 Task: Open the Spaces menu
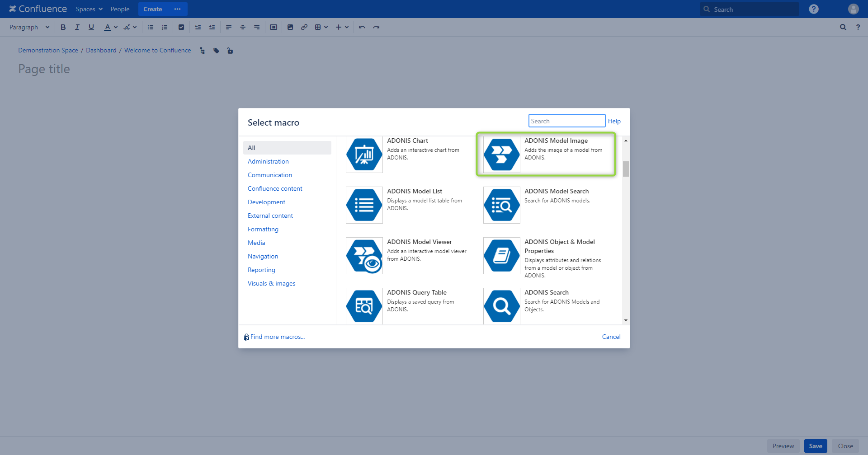89,9
